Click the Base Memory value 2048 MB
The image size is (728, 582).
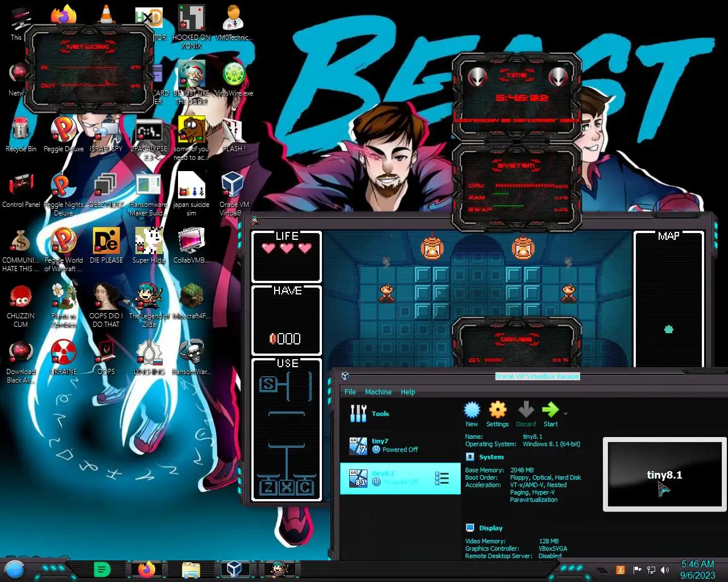pyautogui.click(x=522, y=470)
